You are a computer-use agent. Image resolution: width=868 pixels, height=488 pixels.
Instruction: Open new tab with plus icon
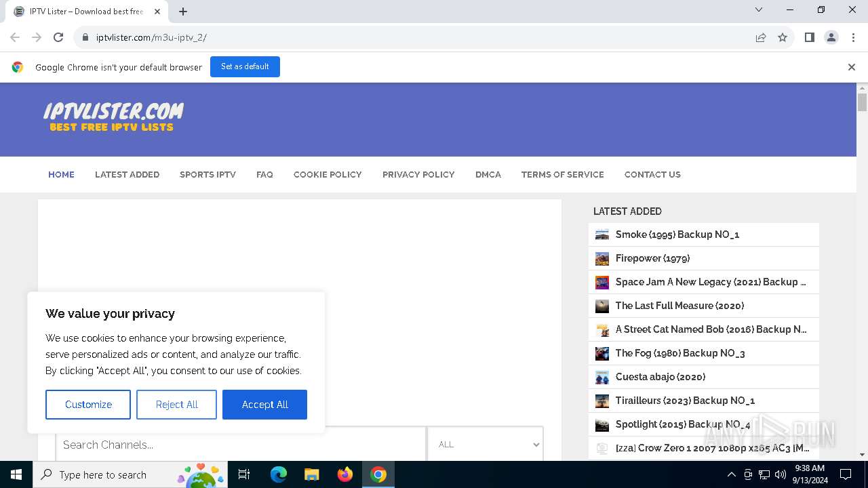183,12
